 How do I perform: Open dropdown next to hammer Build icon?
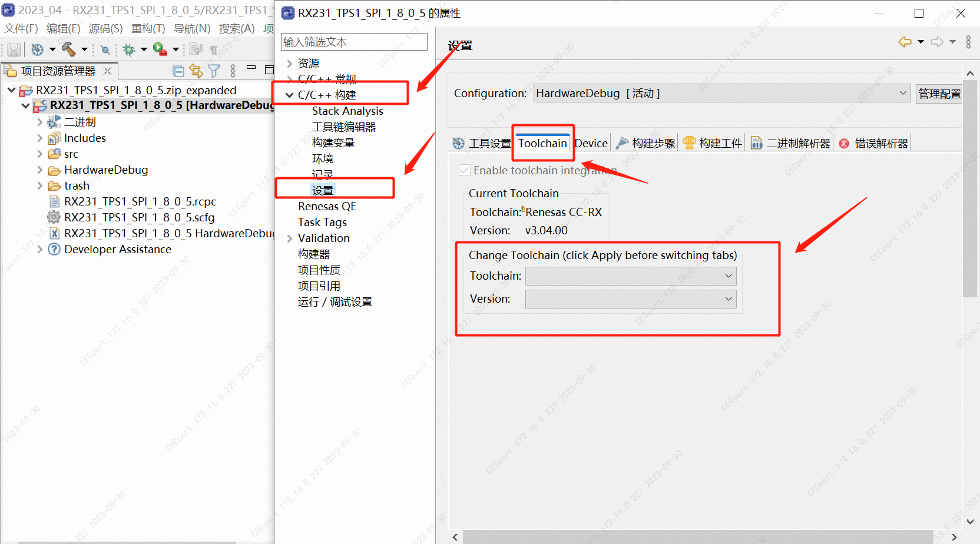click(84, 49)
